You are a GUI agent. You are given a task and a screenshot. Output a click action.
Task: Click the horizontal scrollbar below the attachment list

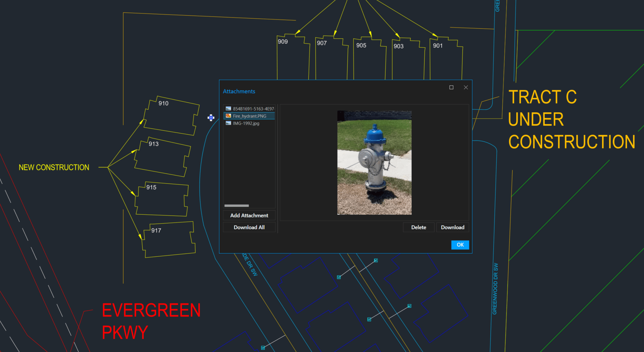point(236,205)
